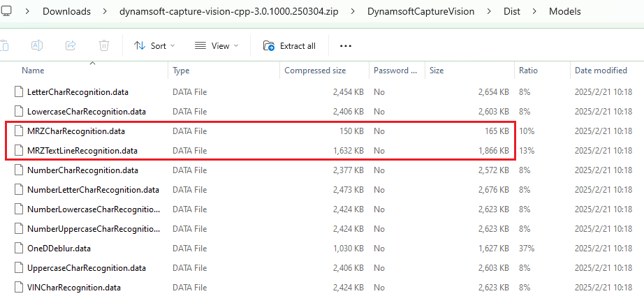Click file icon of VINCharRecognition.data
Viewport: 644px width, 303px height.
pos(18,288)
